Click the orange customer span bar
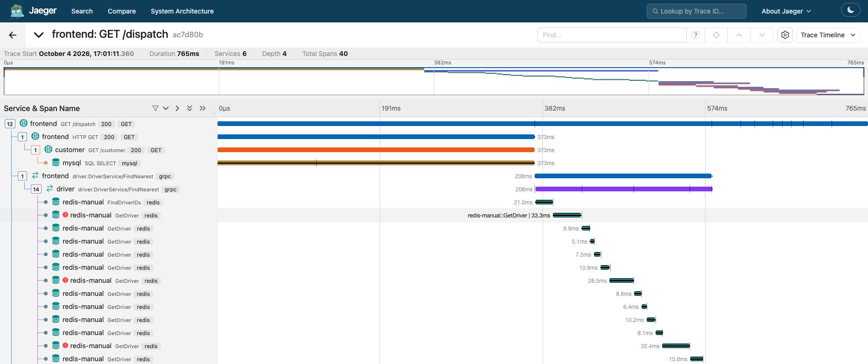Viewport: 868px width, 364px height. click(376, 150)
